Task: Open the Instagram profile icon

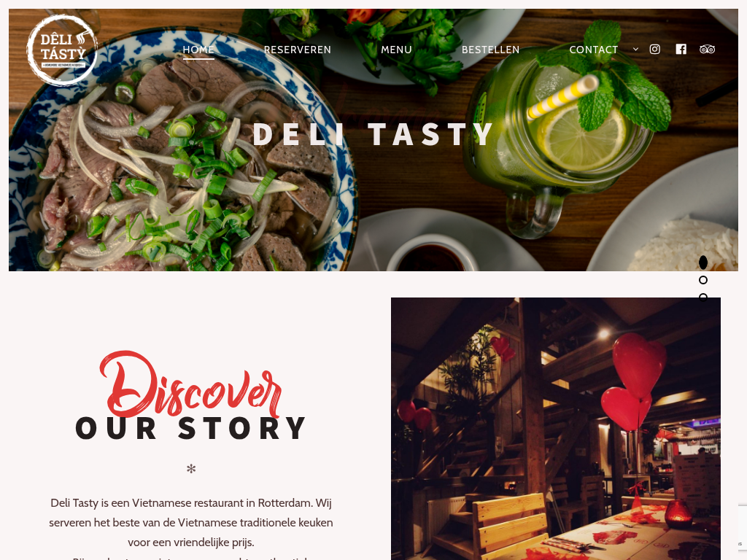Action: coord(654,49)
